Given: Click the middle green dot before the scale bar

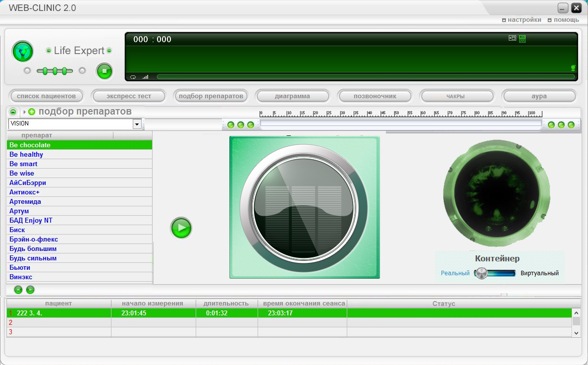Looking at the screenshot, I should 241,124.
